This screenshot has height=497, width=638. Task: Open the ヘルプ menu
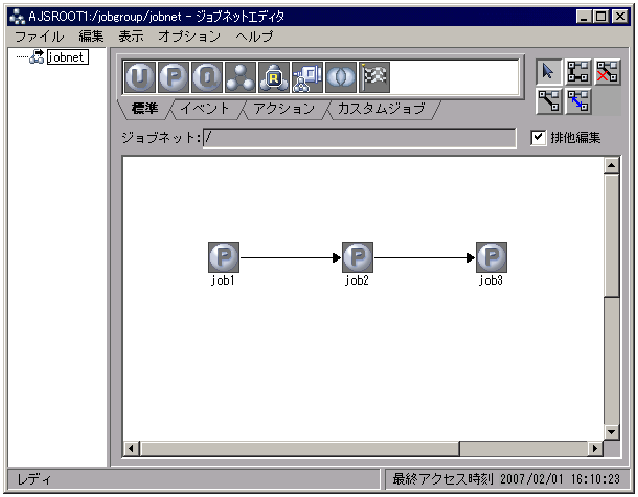click(254, 37)
